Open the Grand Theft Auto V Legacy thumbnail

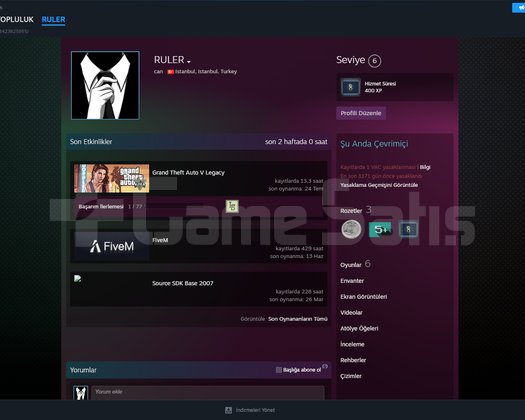111,178
